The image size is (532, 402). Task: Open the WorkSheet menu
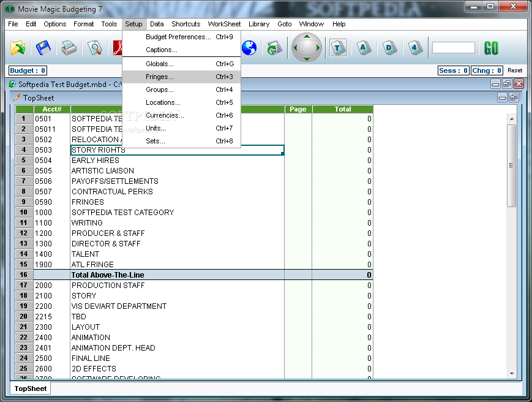coord(224,24)
